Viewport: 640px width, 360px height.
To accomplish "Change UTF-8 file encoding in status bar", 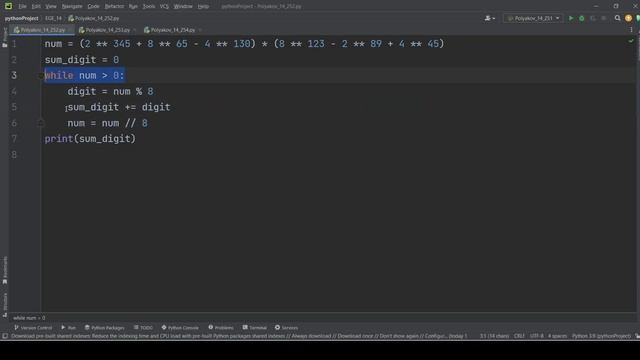I will point(536,336).
